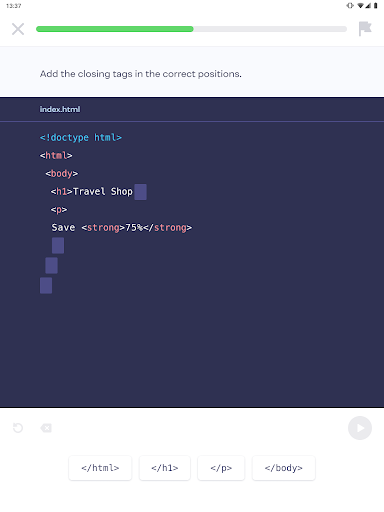Tap the backspace delete icon
The height and width of the screenshot is (512, 384).
tap(46, 428)
